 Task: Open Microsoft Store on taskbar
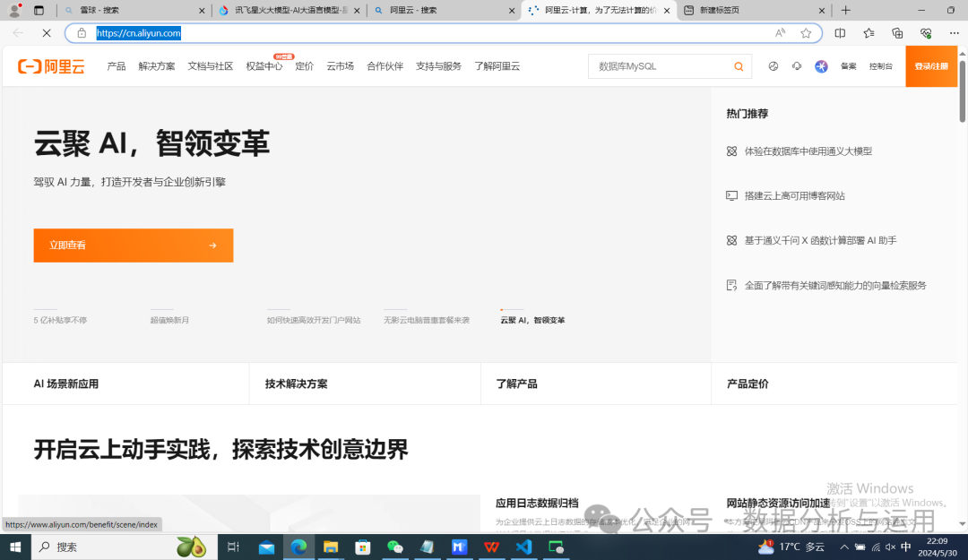point(363,547)
